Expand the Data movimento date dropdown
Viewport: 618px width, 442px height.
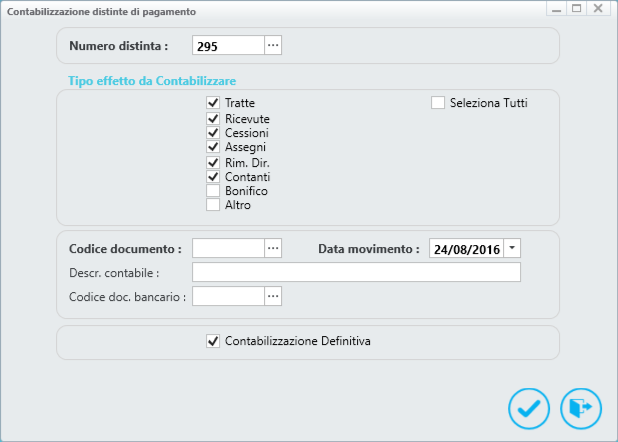click(x=512, y=248)
